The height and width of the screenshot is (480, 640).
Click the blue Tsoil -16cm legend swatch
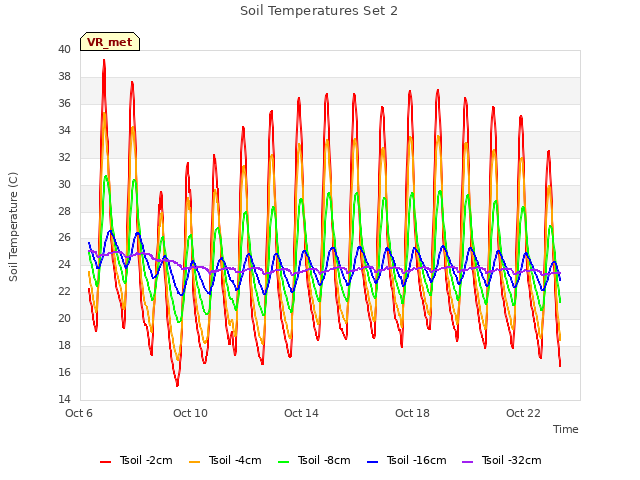(372, 462)
